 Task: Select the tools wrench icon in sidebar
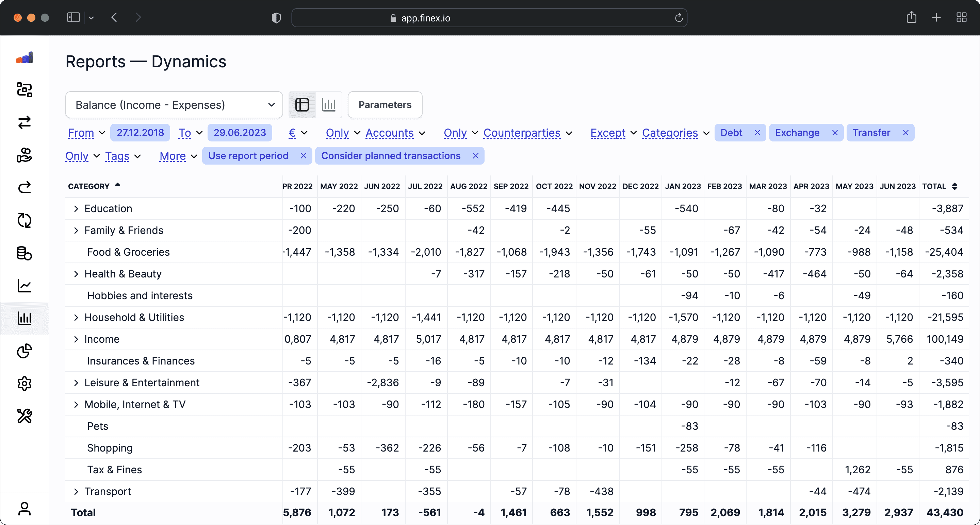click(x=24, y=416)
